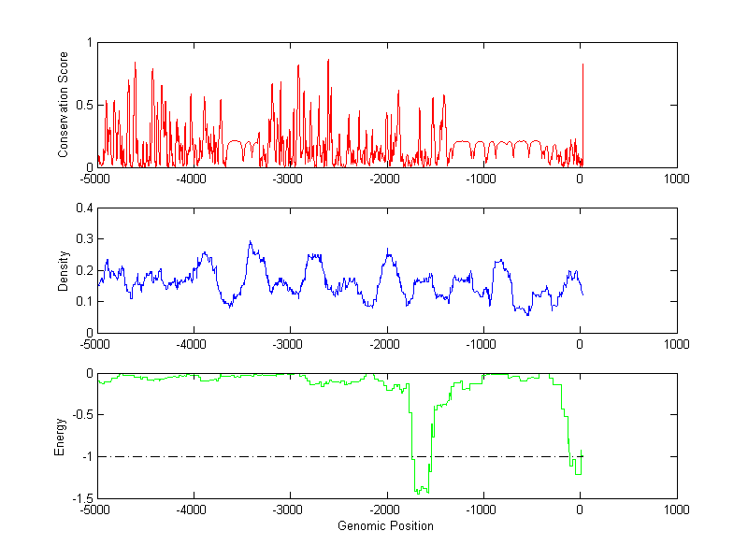Click the '-0.5' tick on Energy axis
The width and height of the screenshot is (748, 560).
(x=79, y=415)
